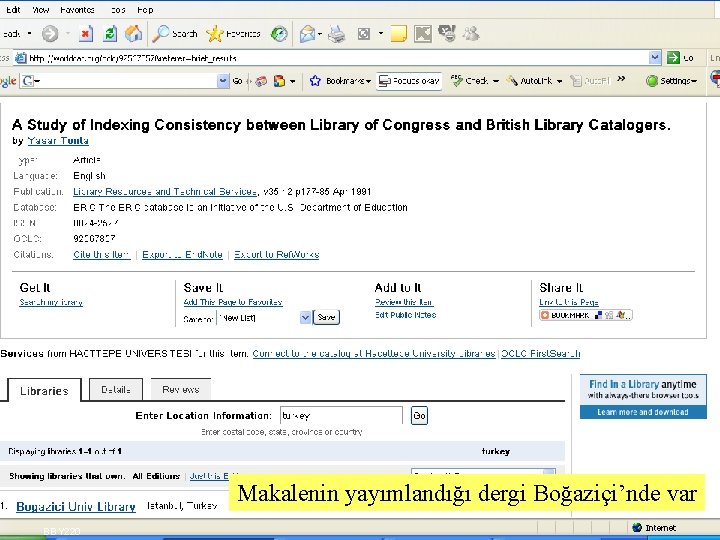
Task: Open Library Resources and Technical Services link
Action: pyautogui.click(x=164, y=191)
